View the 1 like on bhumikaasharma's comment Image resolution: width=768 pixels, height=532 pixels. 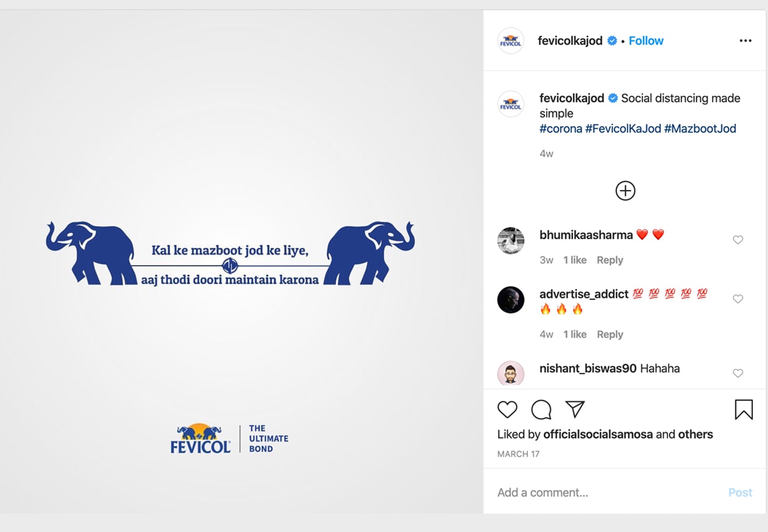coord(575,260)
